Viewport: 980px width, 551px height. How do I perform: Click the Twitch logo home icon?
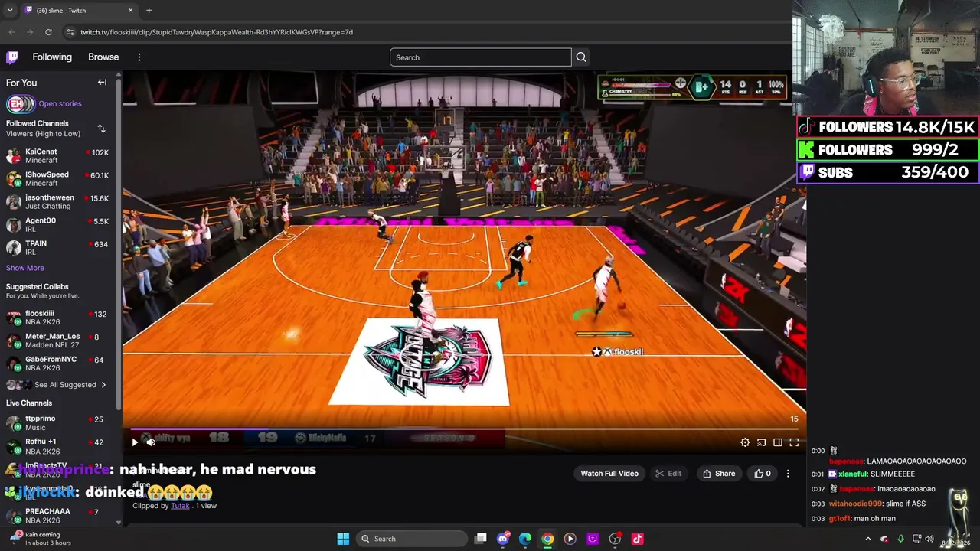12,57
